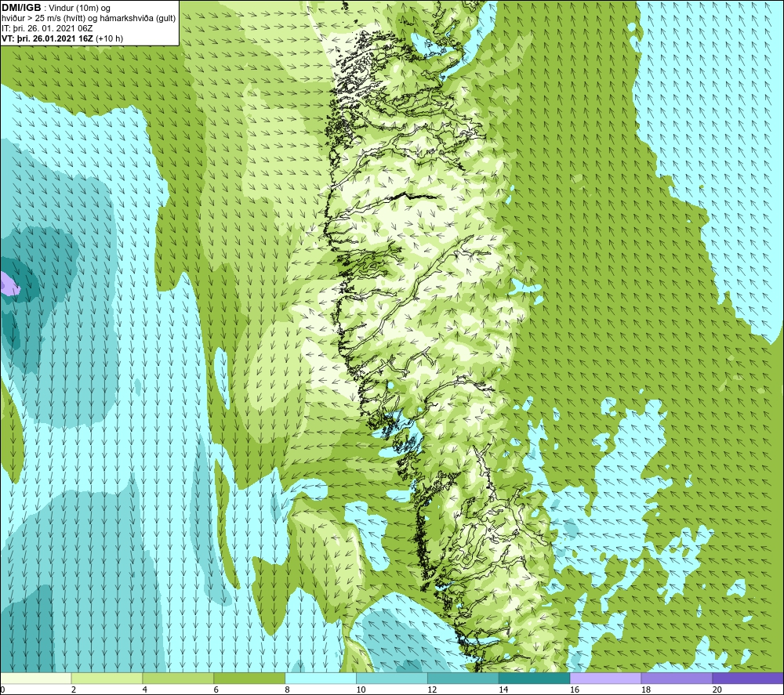Click the 18-20 m/s purple swatch
This screenshot has width=784, height=695.
(x=677, y=678)
